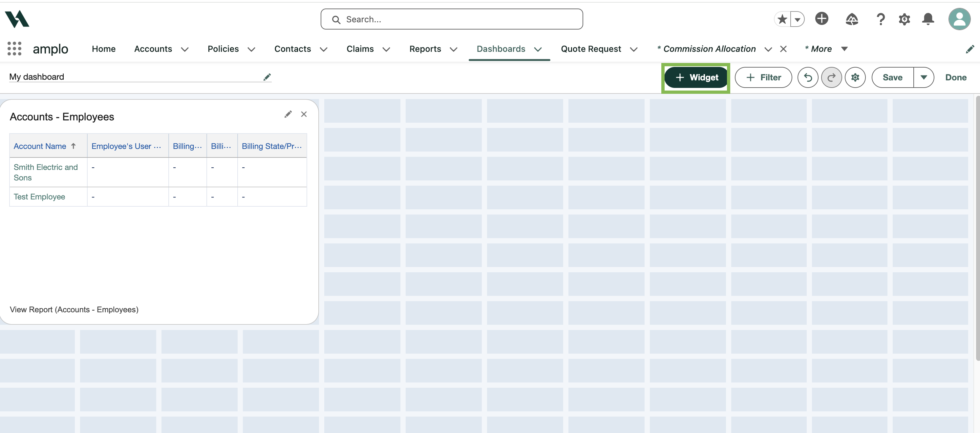Close the Commission Allocation tab

783,49
